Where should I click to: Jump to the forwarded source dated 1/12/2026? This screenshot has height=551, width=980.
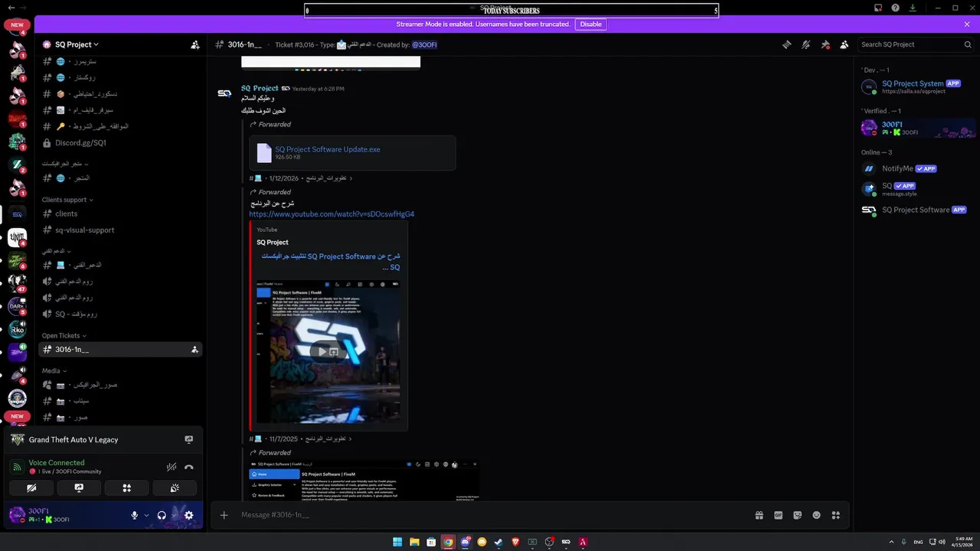301,178
